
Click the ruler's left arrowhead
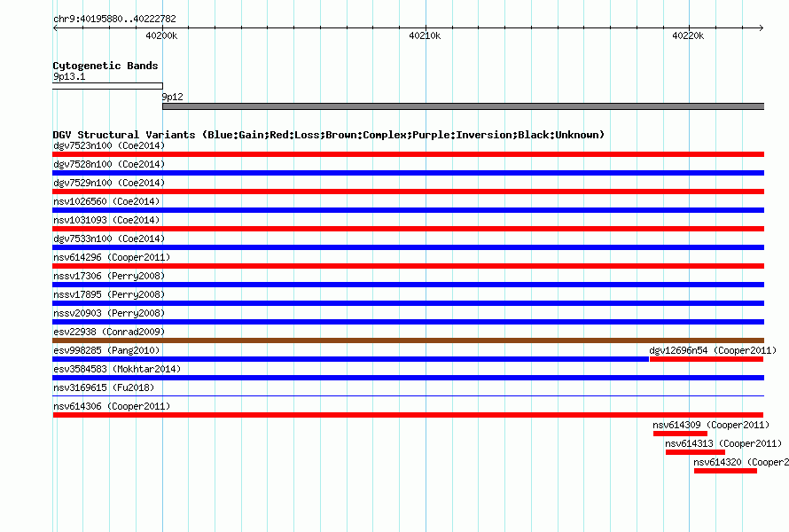pyautogui.click(x=55, y=28)
